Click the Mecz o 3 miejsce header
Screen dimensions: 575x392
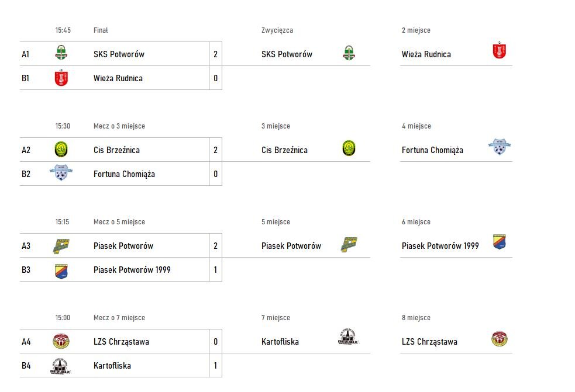pos(119,126)
